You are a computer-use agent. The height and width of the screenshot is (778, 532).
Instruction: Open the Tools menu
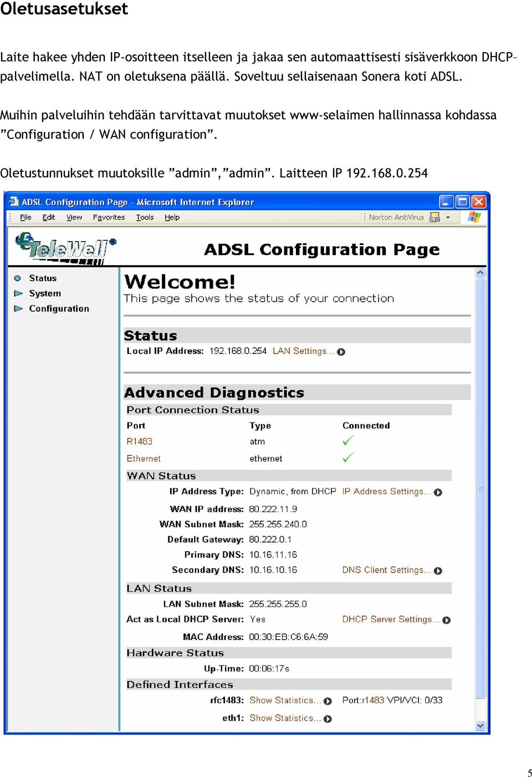point(145,217)
